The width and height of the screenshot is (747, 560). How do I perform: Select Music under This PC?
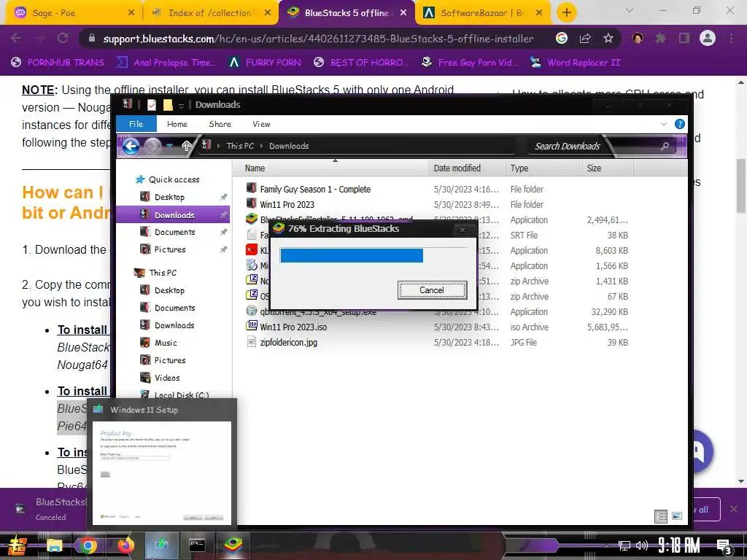point(165,343)
